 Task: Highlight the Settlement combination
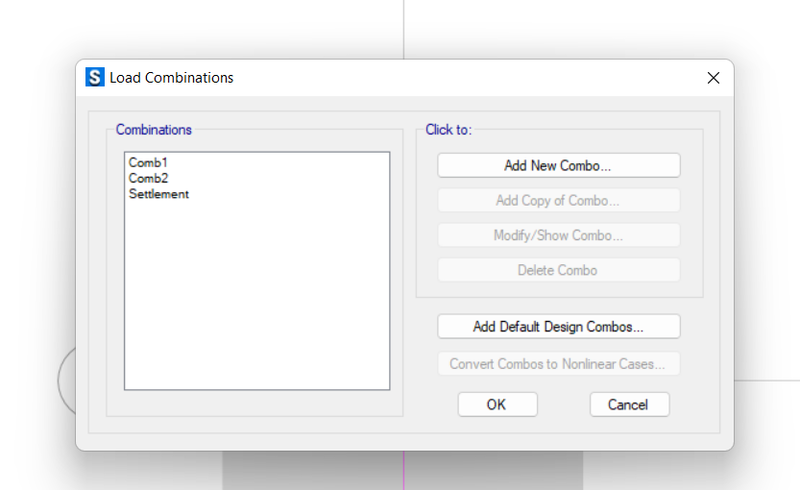point(159,194)
